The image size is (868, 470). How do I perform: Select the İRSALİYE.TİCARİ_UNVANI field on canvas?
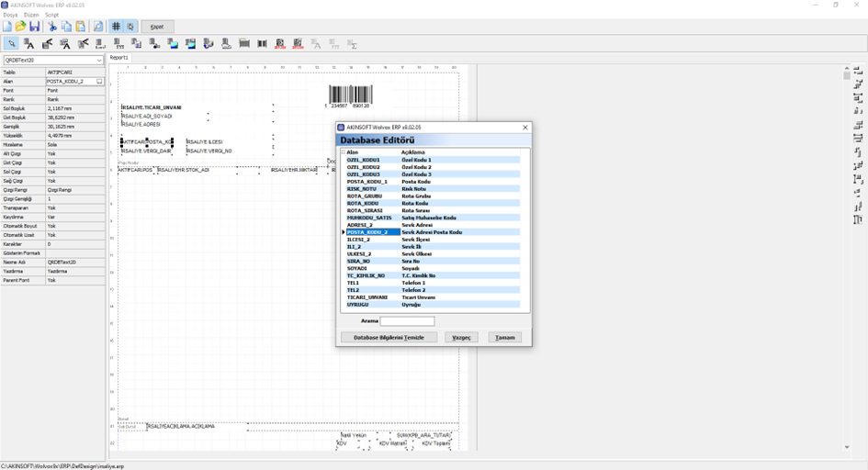(152, 107)
